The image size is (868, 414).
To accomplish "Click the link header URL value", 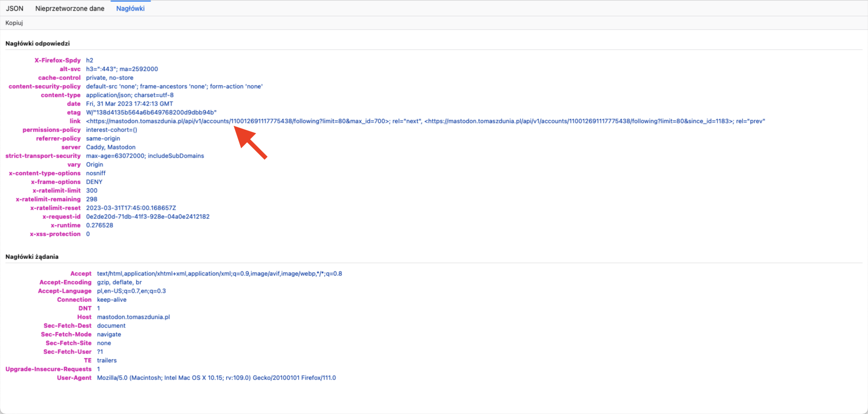I will tap(425, 121).
